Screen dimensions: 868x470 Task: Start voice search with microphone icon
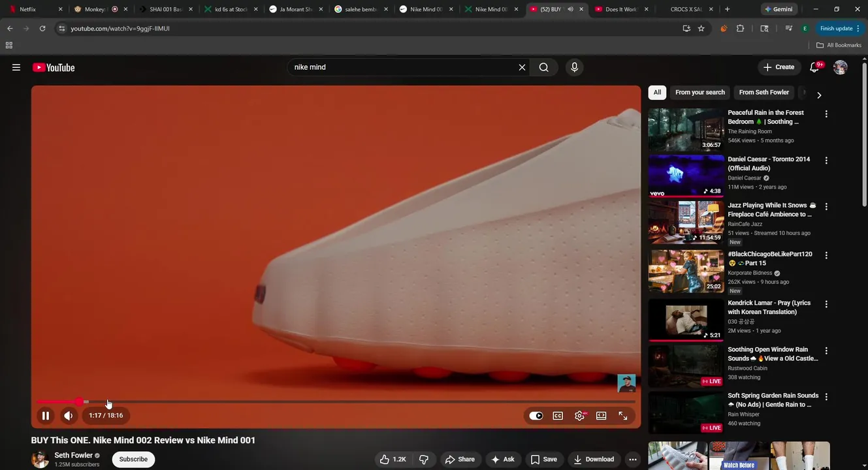coord(574,67)
